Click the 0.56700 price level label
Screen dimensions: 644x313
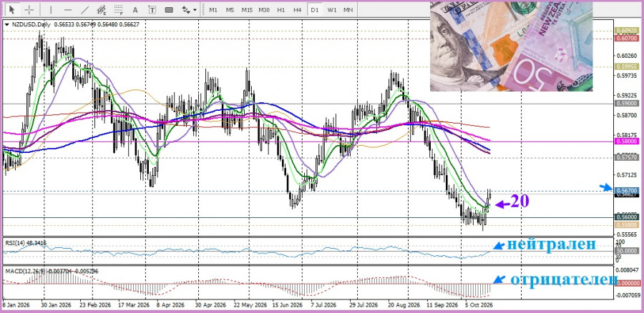[x=626, y=190]
